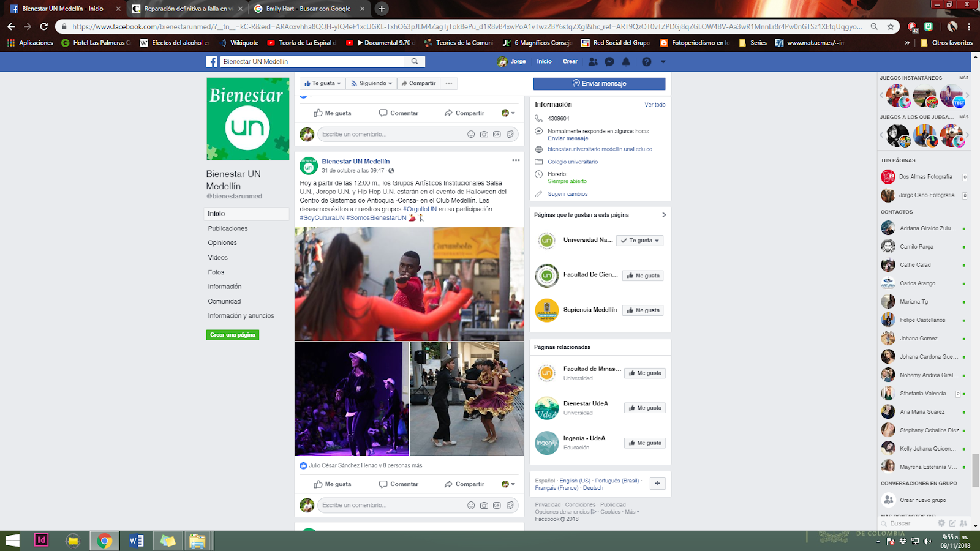Viewport: 980px width, 551px height.
Task: Add language with plus button
Action: pyautogui.click(x=657, y=483)
